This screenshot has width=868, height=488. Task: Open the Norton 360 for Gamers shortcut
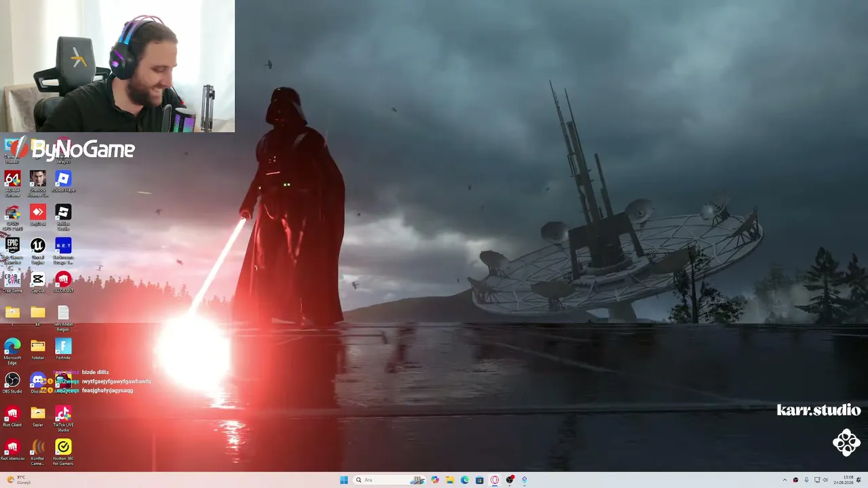click(63, 452)
